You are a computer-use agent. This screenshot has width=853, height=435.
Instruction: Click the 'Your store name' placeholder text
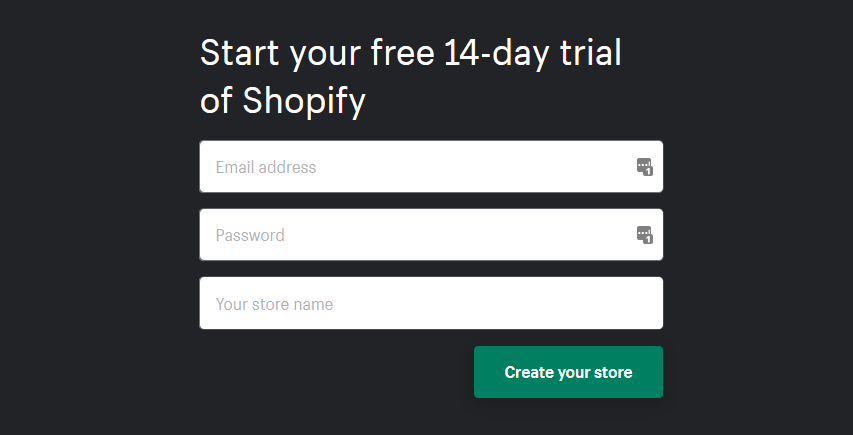click(x=274, y=304)
